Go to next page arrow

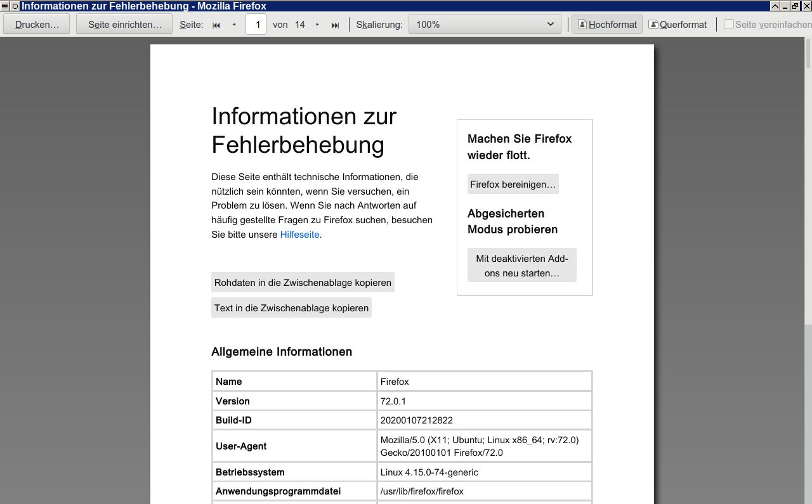pyautogui.click(x=317, y=25)
